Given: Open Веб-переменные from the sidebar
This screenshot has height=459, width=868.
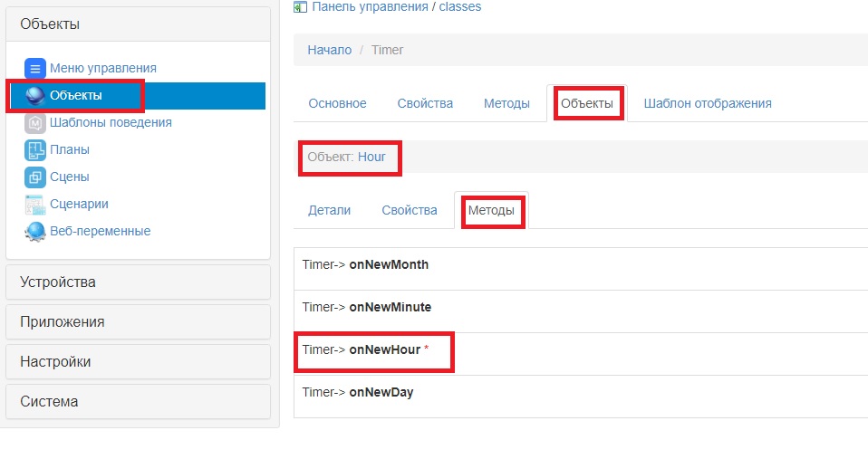Looking at the screenshot, I should [101, 231].
